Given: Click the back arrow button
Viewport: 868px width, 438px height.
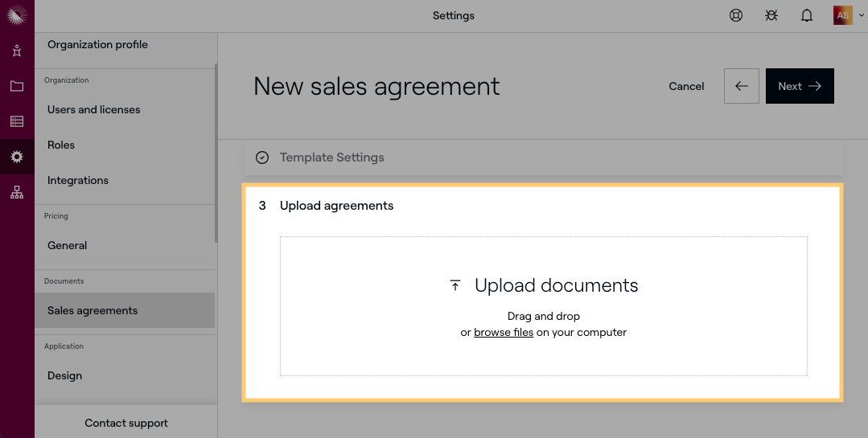Looking at the screenshot, I should pyautogui.click(x=742, y=86).
